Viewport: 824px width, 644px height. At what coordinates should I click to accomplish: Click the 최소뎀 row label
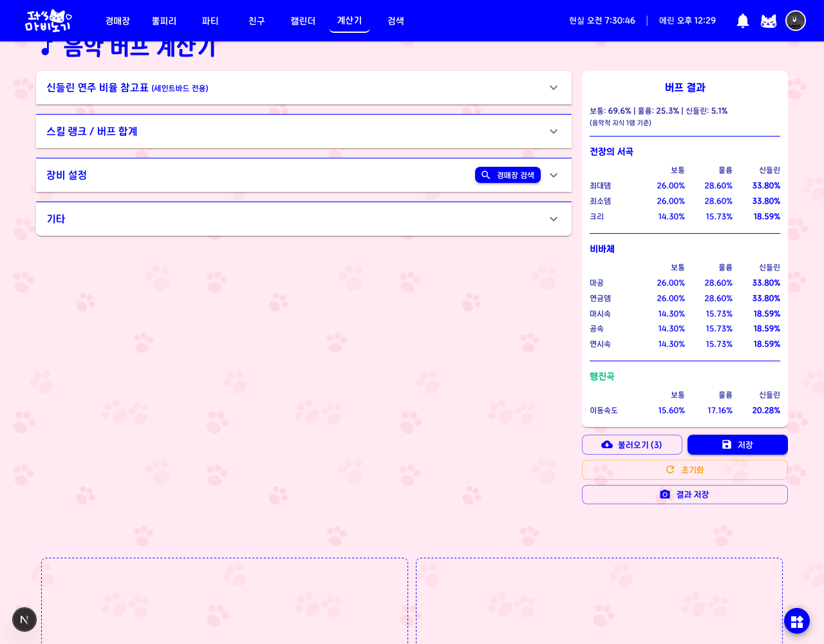601,201
